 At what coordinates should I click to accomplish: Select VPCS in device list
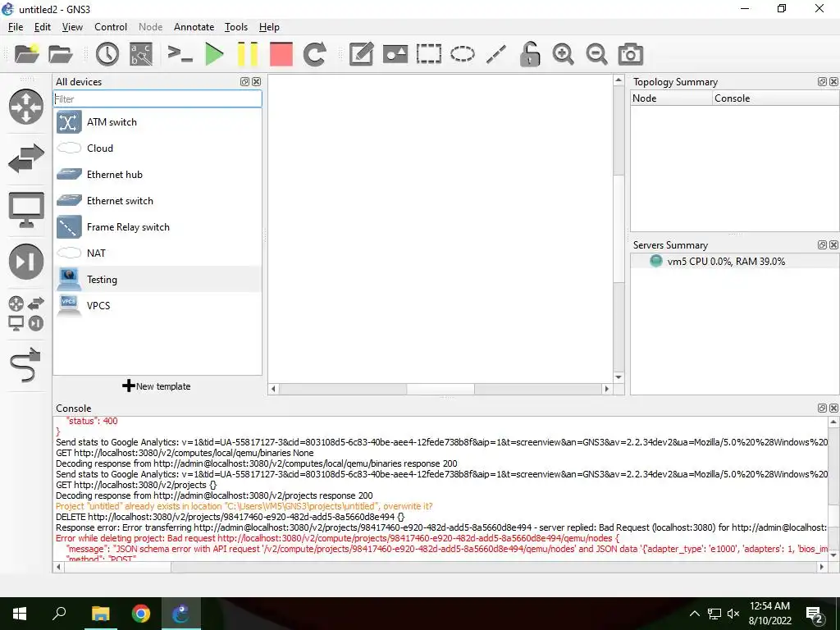[157, 306]
